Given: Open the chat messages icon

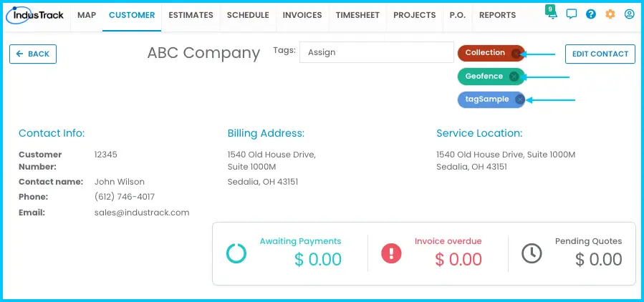Looking at the screenshot, I should pyautogui.click(x=572, y=14).
